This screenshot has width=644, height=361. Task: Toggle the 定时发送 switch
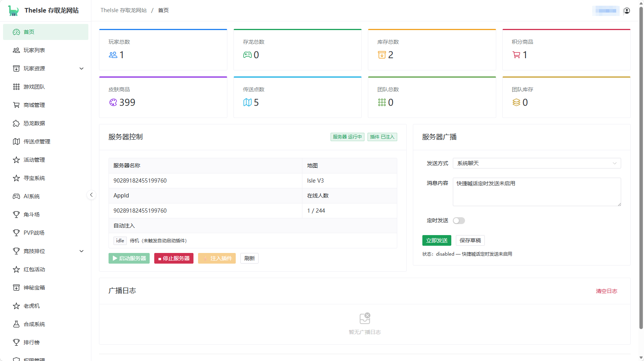coord(459,221)
